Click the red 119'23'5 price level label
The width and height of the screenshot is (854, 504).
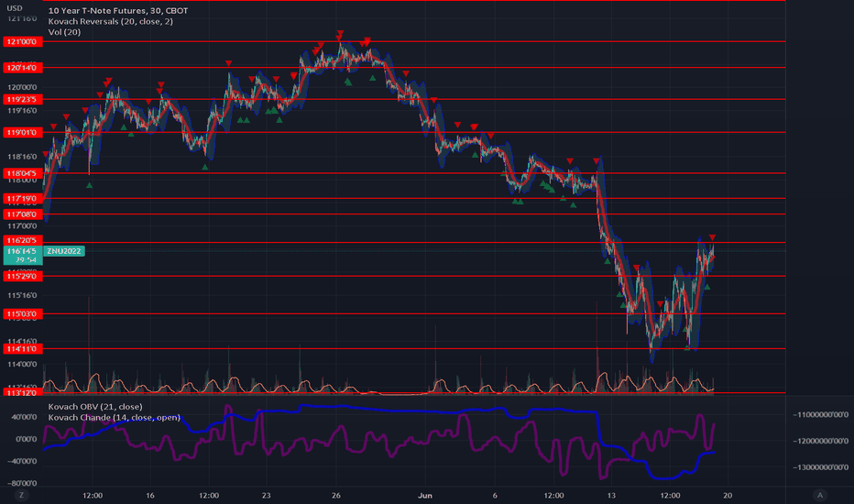point(22,99)
